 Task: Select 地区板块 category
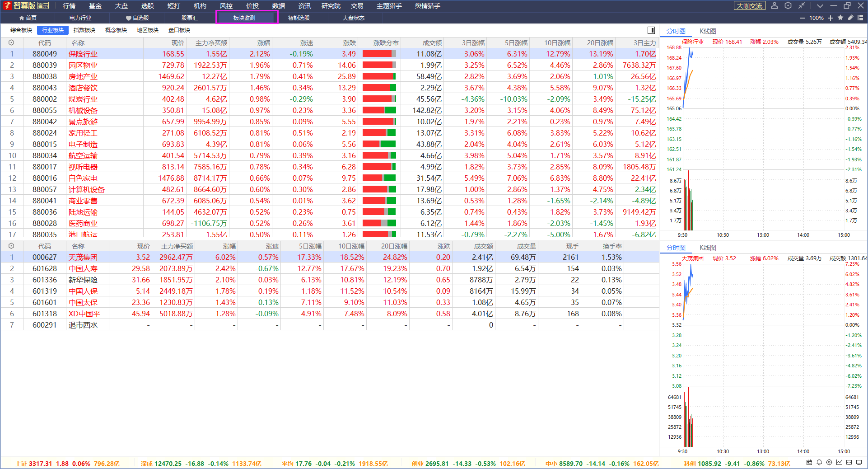pyautogui.click(x=148, y=30)
